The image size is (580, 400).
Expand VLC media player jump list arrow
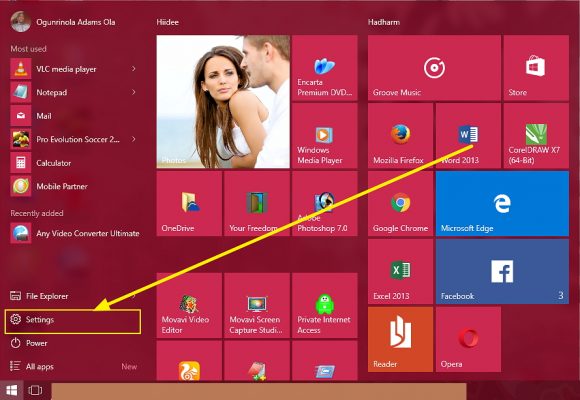[134, 68]
